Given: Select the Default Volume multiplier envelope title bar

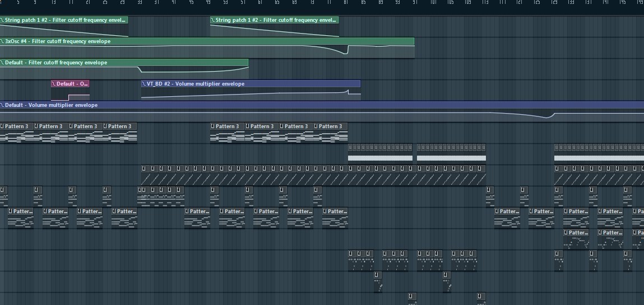Looking at the screenshot, I should point(52,105).
